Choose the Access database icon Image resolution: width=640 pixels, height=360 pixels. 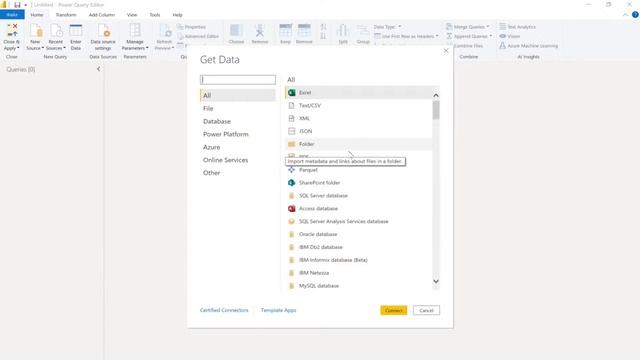(x=291, y=209)
